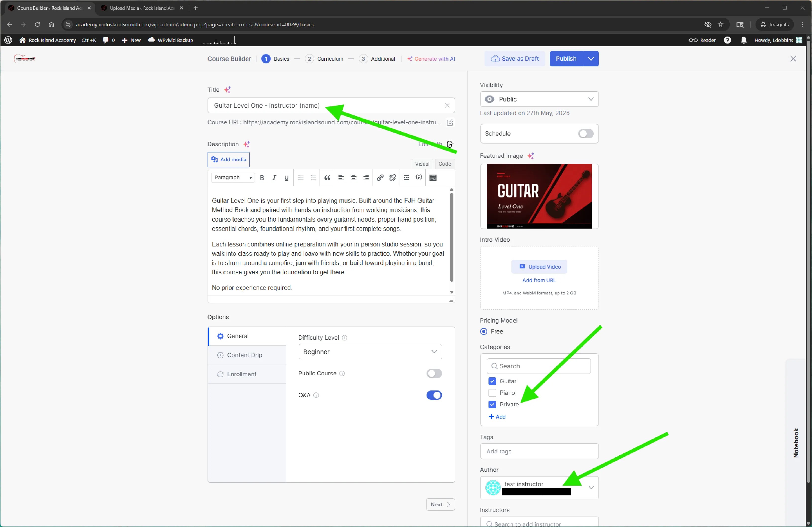Click the guitar featured image thumbnail

539,196
